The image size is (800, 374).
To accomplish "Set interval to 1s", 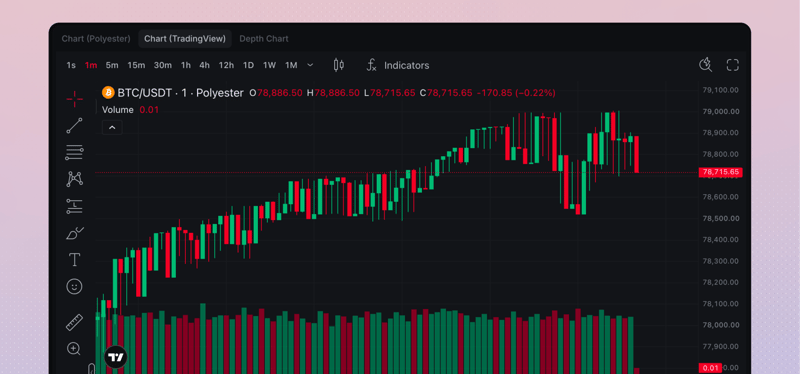I will (x=71, y=65).
